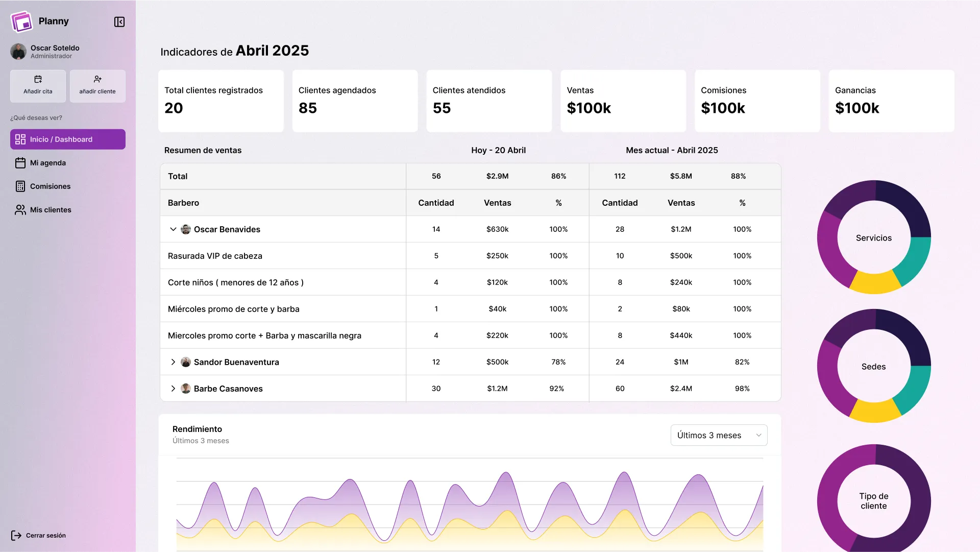Expand the Sandor Buenaventura row
The image size is (980, 552).
[173, 362]
